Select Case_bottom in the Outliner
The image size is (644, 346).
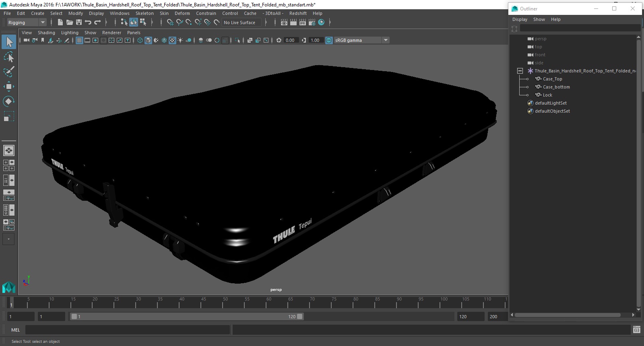[x=556, y=87]
